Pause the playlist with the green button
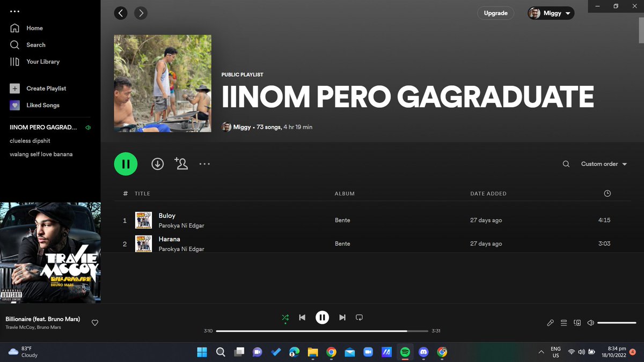The width and height of the screenshot is (644, 362). [126, 164]
